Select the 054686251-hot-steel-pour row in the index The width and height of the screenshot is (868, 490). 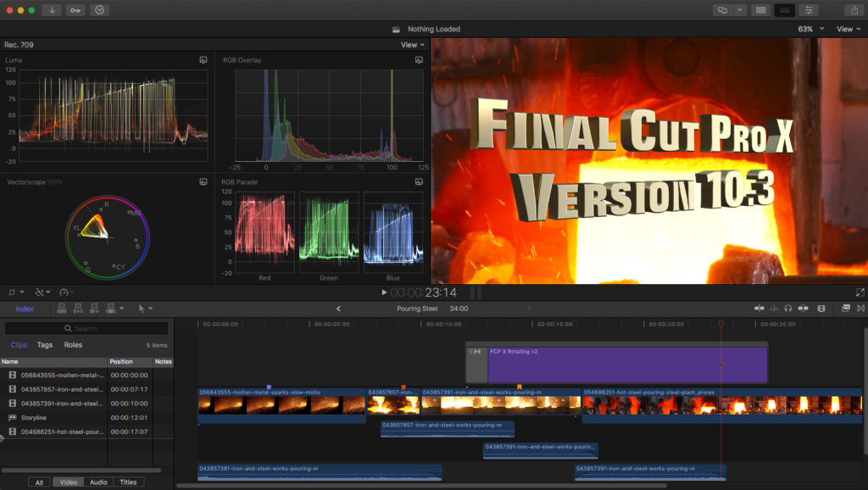[86, 432]
